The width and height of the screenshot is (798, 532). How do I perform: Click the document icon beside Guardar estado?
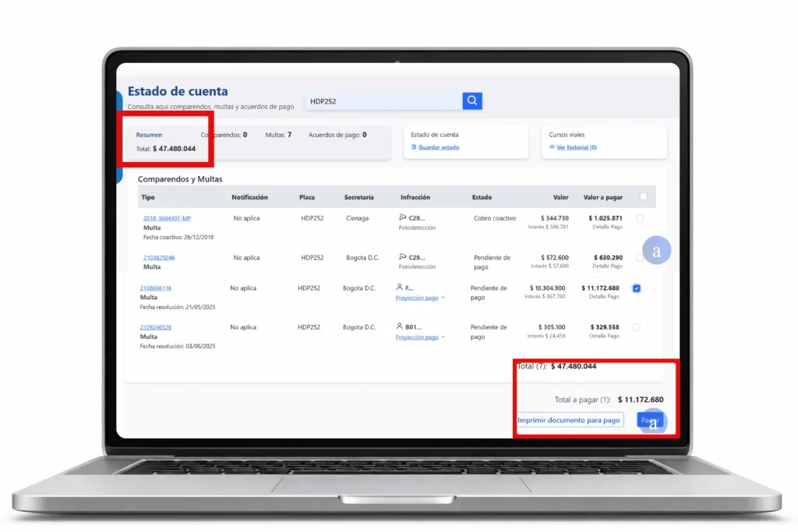tap(414, 147)
